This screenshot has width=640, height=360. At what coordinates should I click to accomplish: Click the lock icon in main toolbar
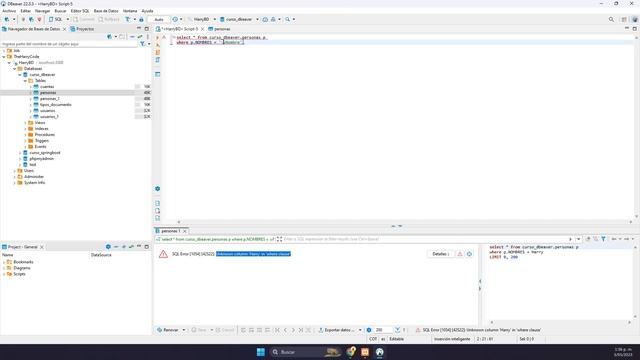[x=141, y=19]
